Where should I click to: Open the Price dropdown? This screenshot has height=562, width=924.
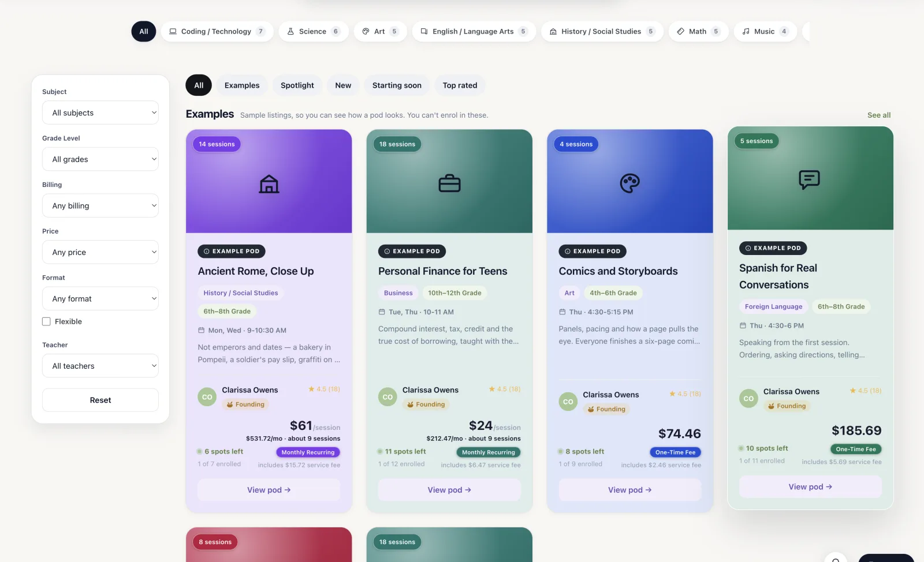click(100, 252)
